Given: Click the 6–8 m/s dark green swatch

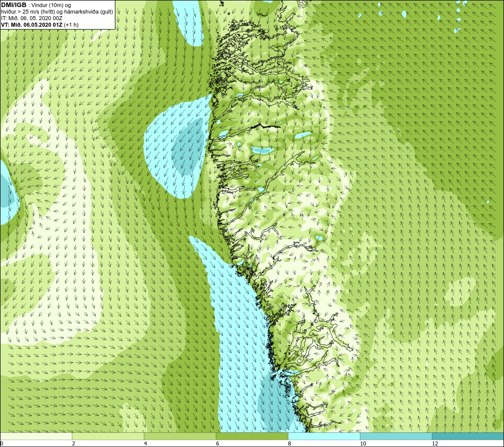Looking at the screenshot, I should (252, 436).
